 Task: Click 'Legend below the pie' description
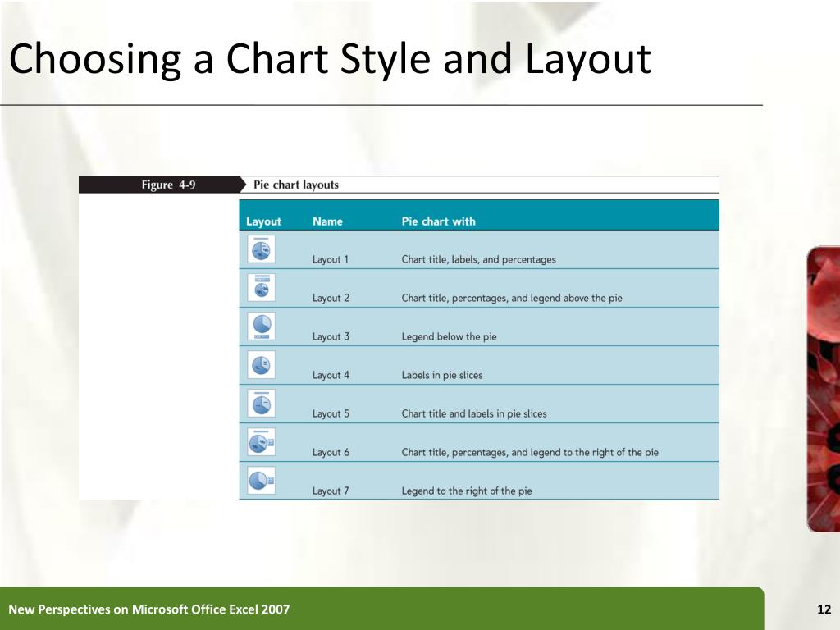point(449,336)
